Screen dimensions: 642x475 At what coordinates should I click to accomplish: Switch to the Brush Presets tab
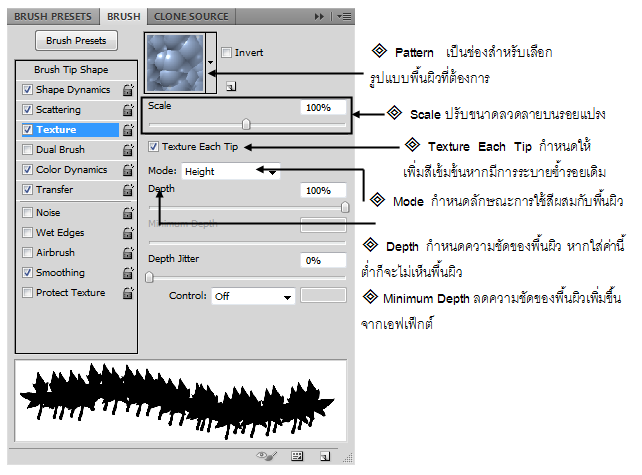coord(53,17)
